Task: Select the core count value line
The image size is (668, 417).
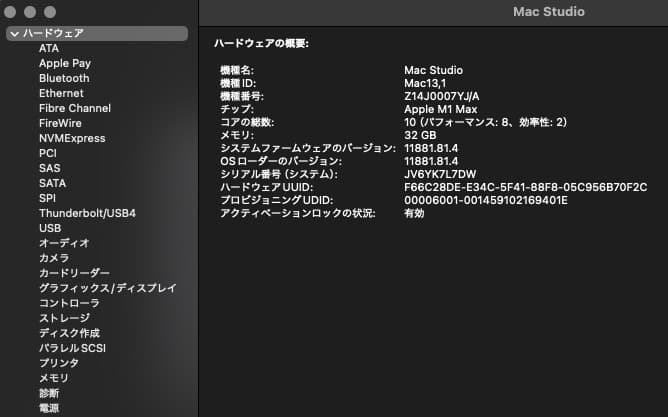Action: point(486,123)
